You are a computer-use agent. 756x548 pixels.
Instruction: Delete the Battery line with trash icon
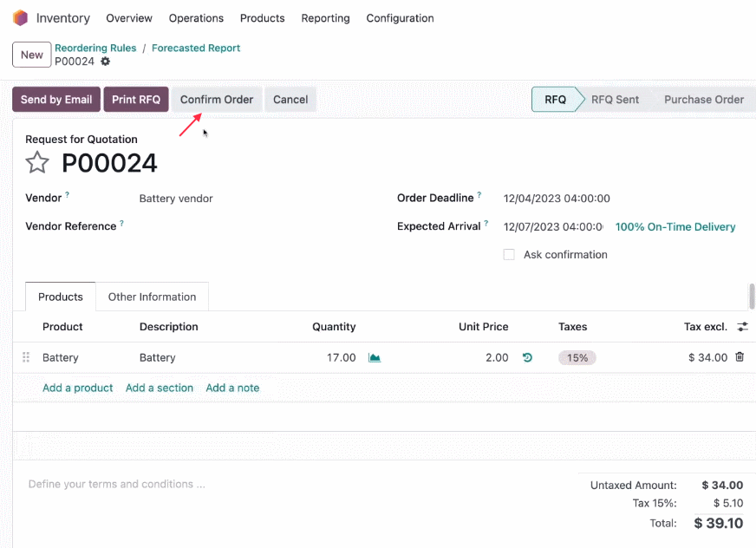[x=740, y=357]
